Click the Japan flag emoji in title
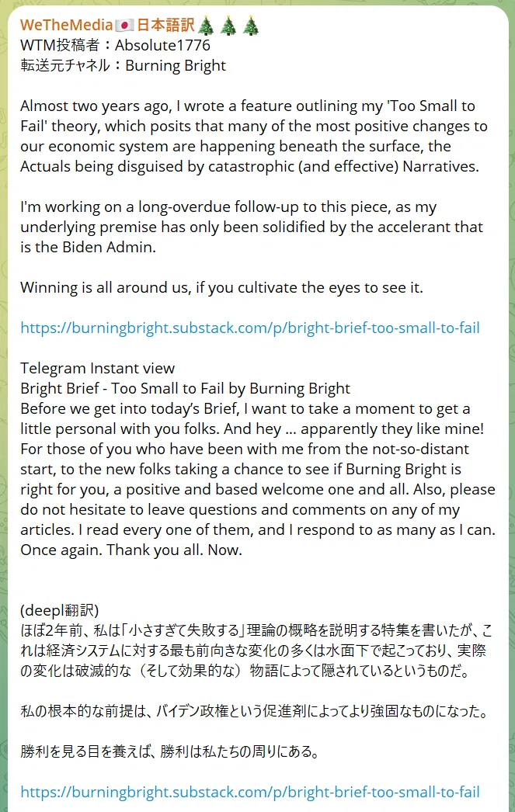 pyautogui.click(x=124, y=25)
